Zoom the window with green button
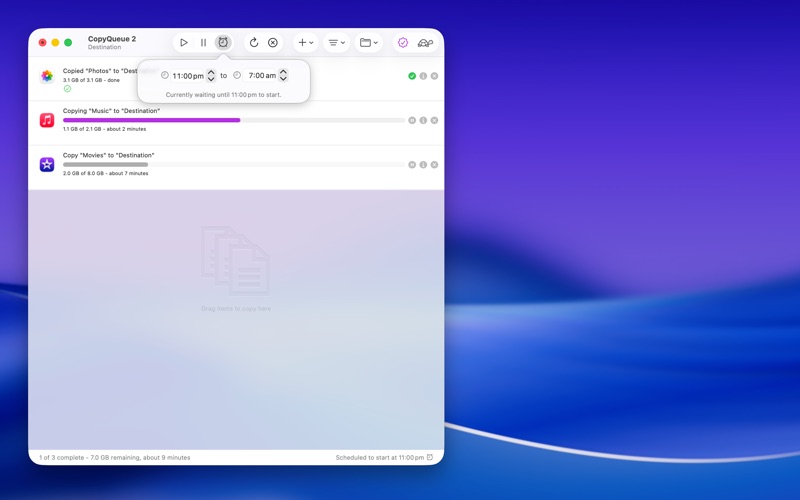 pos(68,42)
